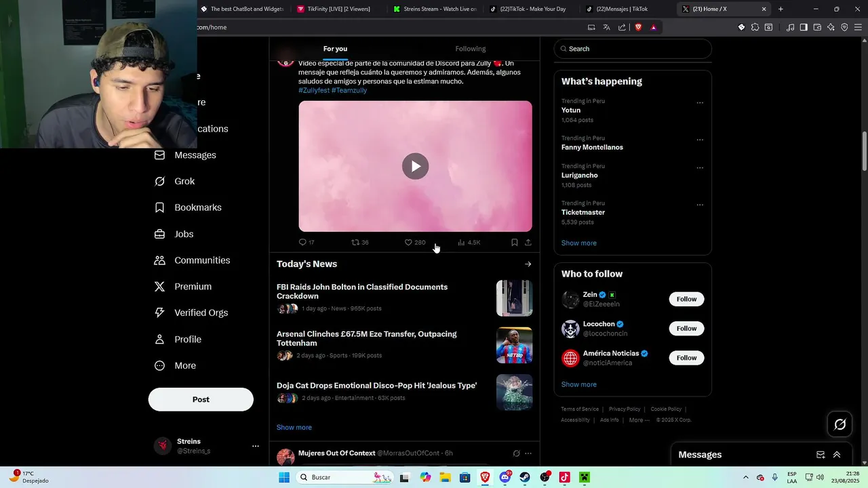Play the pink video in the post
868x488 pixels.
click(x=415, y=166)
